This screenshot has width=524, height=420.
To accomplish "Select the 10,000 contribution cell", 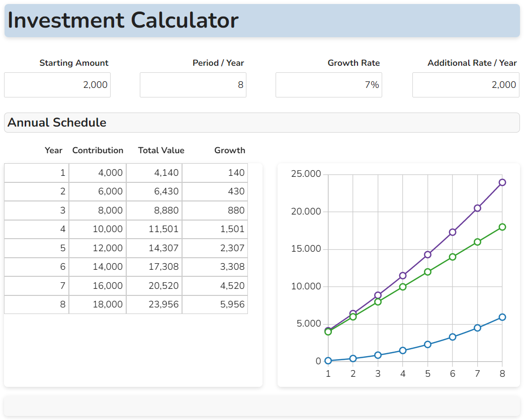I will (x=98, y=229).
